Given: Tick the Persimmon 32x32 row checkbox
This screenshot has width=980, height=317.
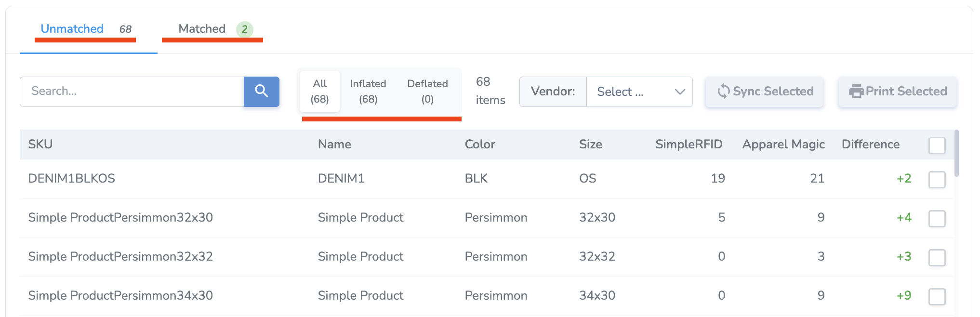Looking at the screenshot, I should [937, 257].
